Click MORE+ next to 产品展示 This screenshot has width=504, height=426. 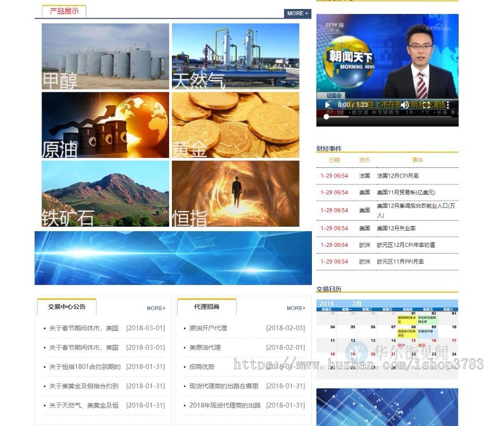point(297,13)
